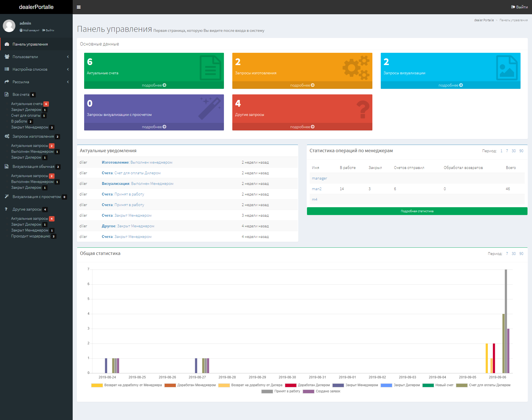The width and height of the screenshot is (532, 420).
Task: Click the question icon beside Другие запросы in sidebar
Action: pos(6,209)
